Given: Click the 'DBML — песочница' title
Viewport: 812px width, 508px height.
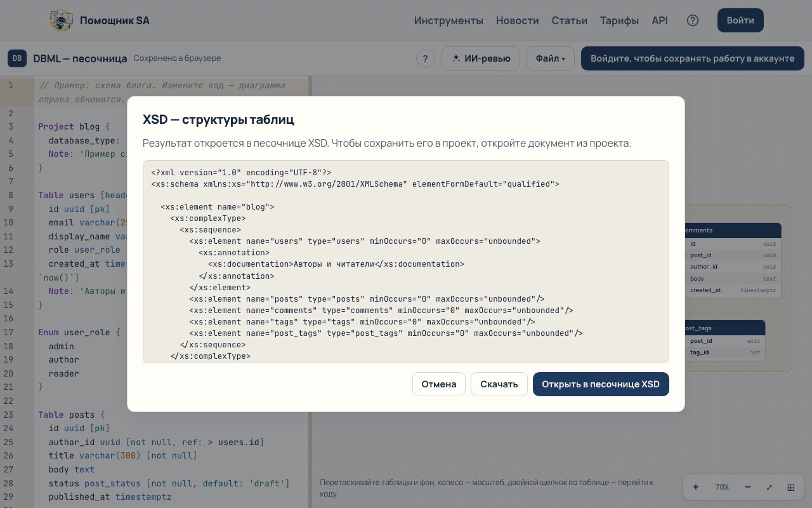Looking at the screenshot, I should 80,58.
